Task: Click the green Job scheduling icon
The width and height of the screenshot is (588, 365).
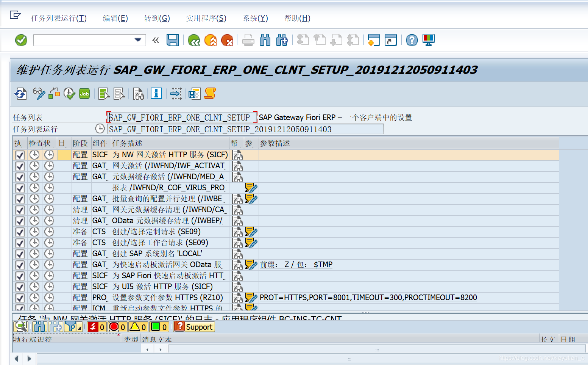Action: (84, 94)
